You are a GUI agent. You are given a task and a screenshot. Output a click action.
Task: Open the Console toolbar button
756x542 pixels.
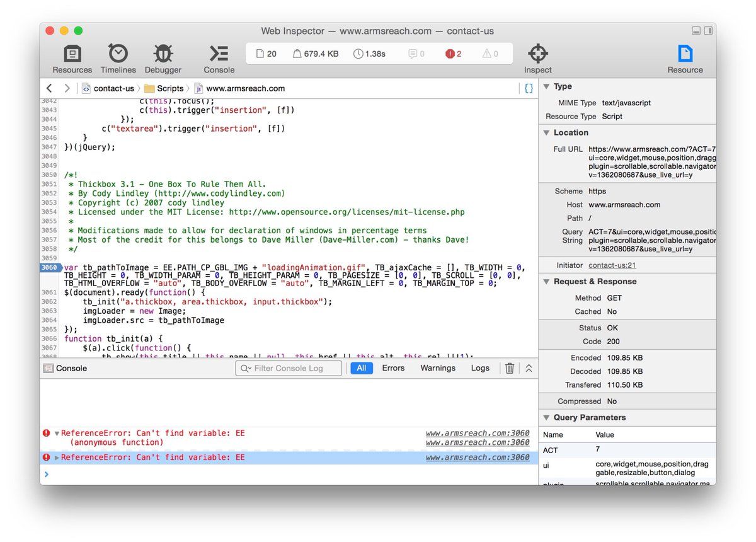(219, 59)
